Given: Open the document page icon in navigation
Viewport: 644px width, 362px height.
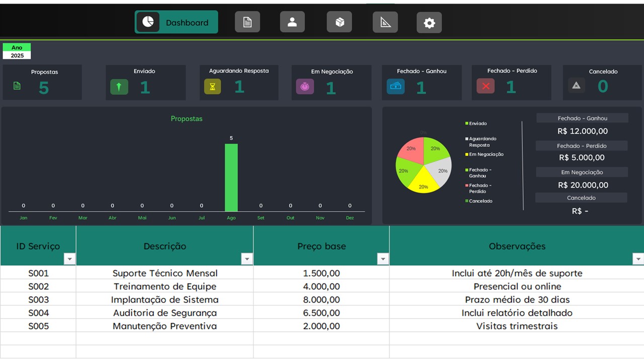Looking at the screenshot, I should coord(247,23).
